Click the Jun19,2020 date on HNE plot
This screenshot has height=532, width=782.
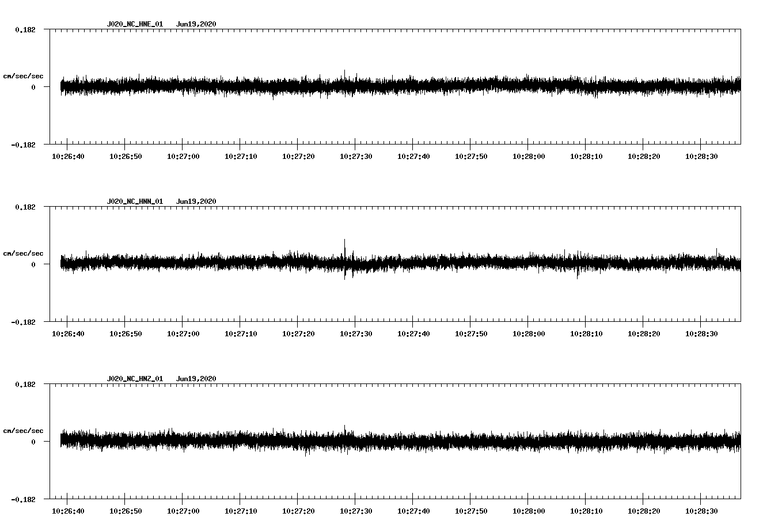(x=196, y=24)
